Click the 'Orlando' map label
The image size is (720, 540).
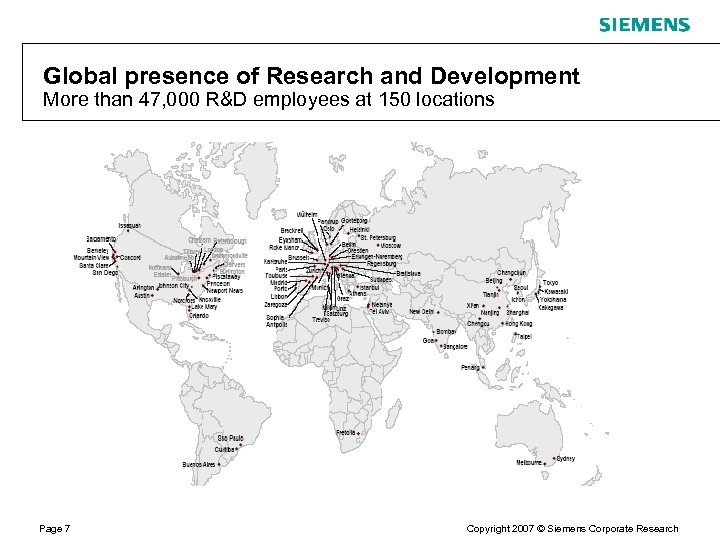click(x=199, y=315)
